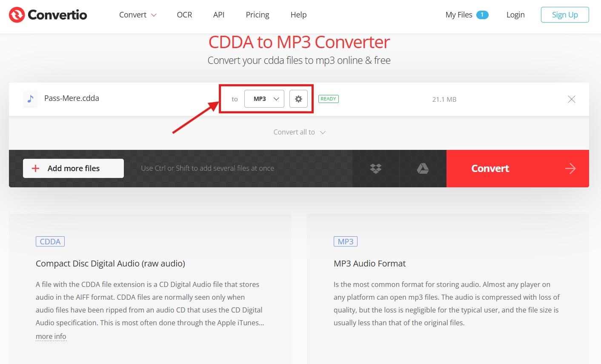This screenshot has height=364, width=601.
Task: Click the READY status badge
Action: click(329, 99)
